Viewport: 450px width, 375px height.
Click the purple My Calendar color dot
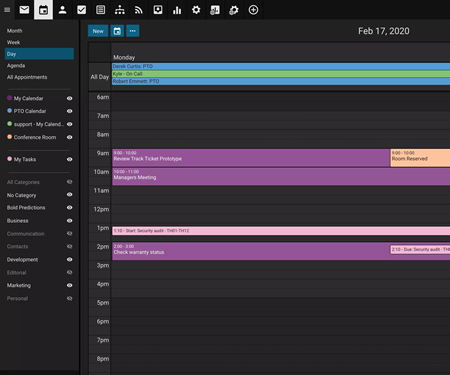tap(9, 98)
